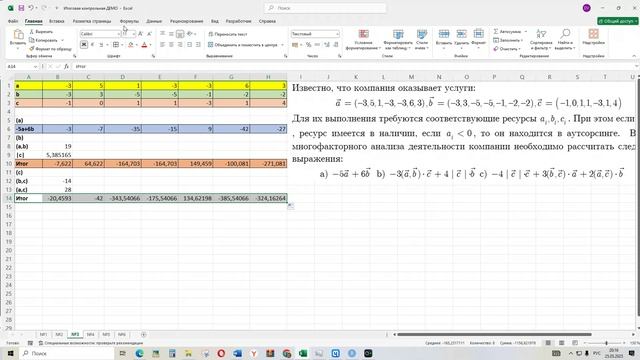
Task: Select sheet tab №4
Action: pyautogui.click(x=90, y=334)
